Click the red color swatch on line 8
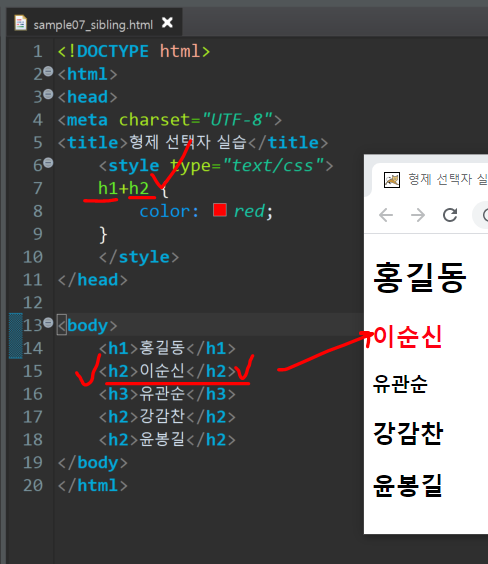Screen dimensions: 488x564 [x=220, y=210]
